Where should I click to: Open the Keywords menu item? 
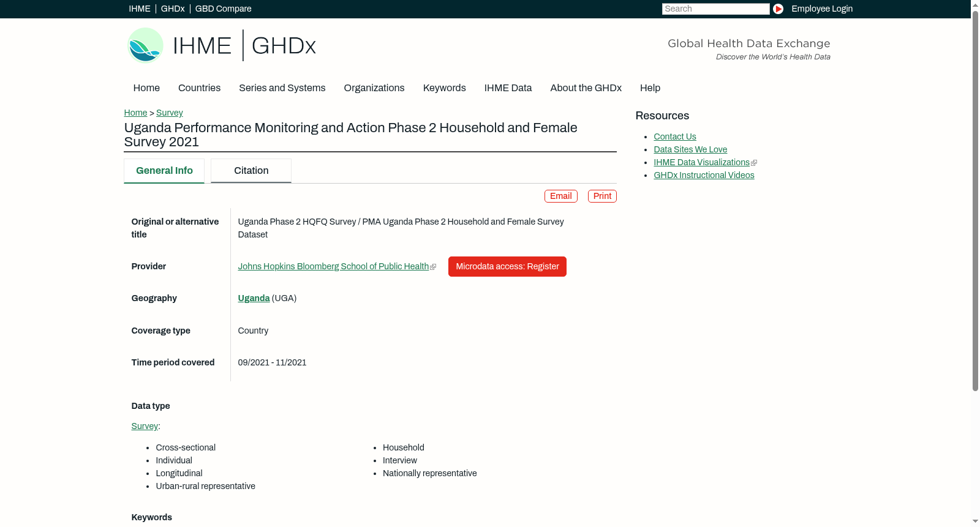coord(445,88)
